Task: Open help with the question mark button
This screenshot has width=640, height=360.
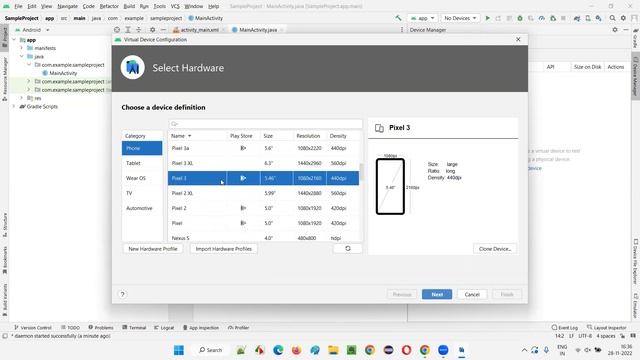Action: click(x=122, y=294)
